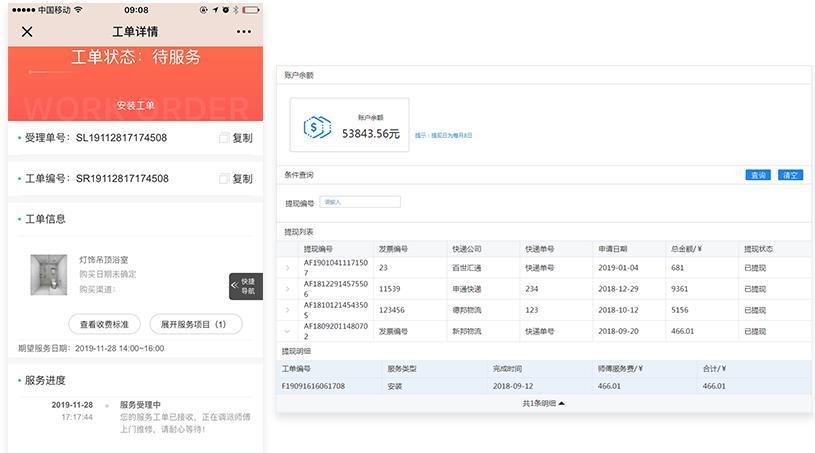The height and width of the screenshot is (453, 815).
Task: Select the 安装工单 label
Action: pos(135,105)
